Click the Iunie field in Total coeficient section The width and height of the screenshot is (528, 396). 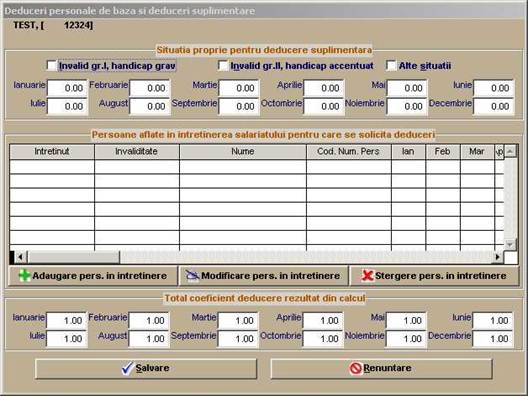pos(493,321)
